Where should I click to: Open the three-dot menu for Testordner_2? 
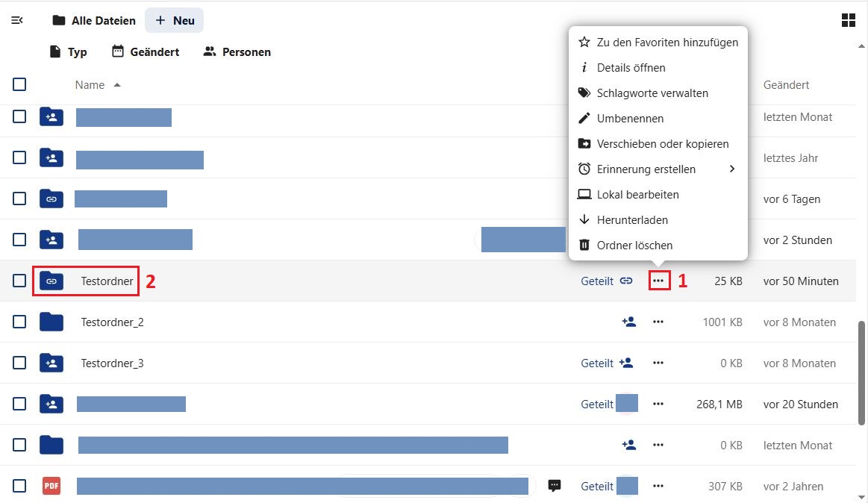pyautogui.click(x=658, y=322)
